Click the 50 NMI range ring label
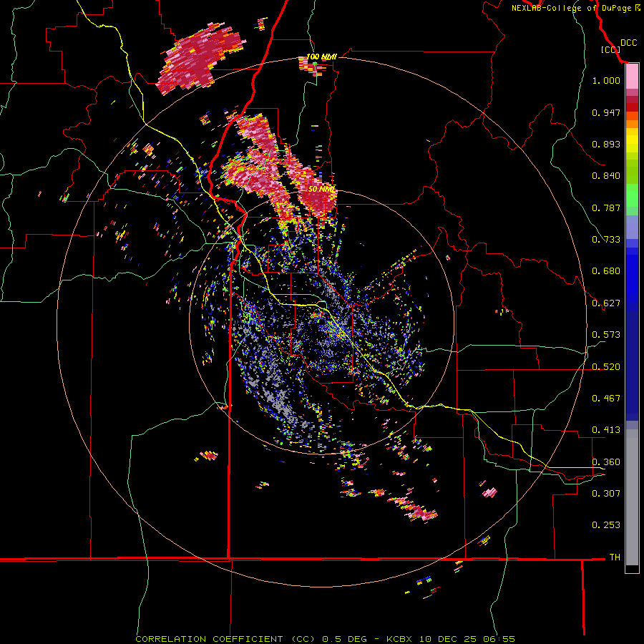 321,190
